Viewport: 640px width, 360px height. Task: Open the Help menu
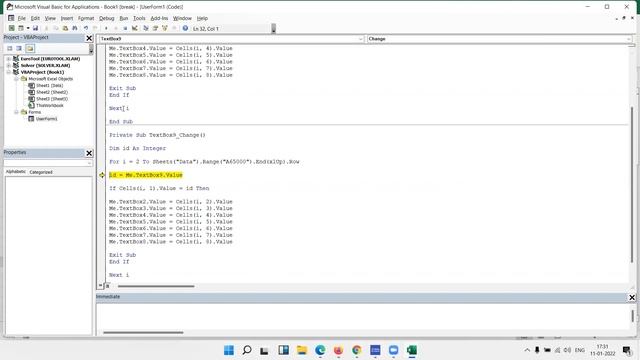[202, 18]
